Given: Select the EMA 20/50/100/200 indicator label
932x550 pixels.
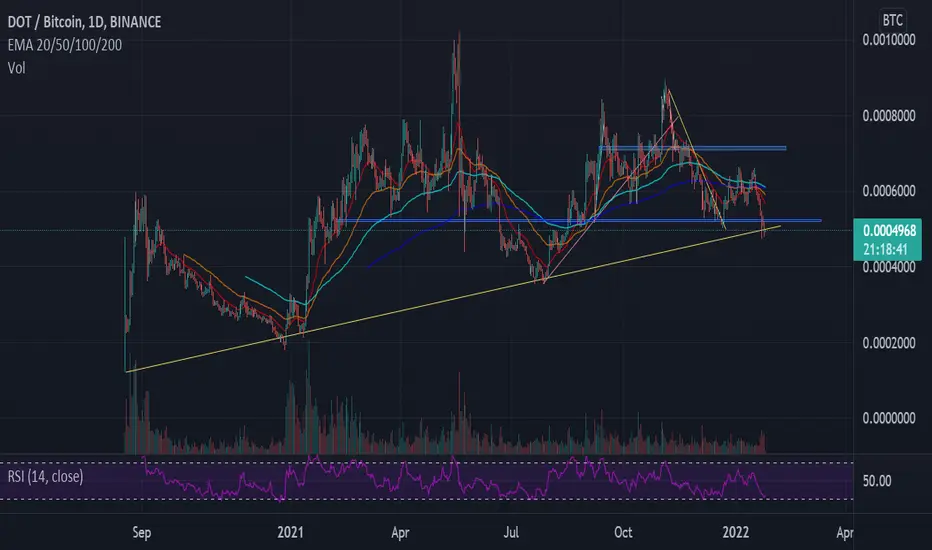Looking at the screenshot, I should [x=64, y=45].
